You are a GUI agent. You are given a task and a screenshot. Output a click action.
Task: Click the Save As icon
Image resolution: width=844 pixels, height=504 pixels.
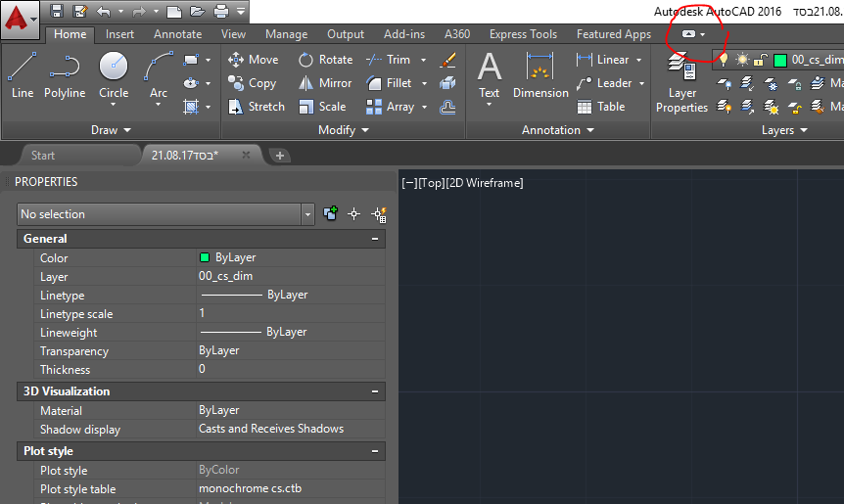point(80,12)
